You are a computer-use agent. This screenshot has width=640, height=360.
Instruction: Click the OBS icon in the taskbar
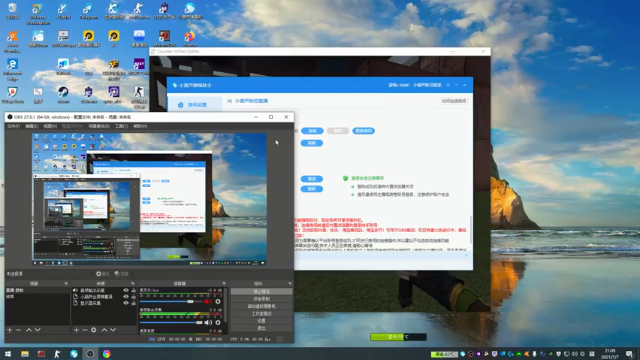(90, 354)
